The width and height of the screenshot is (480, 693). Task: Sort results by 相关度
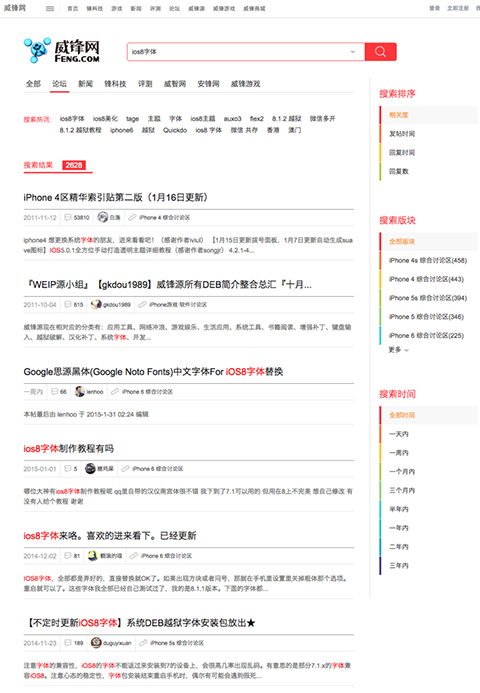point(428,115)
